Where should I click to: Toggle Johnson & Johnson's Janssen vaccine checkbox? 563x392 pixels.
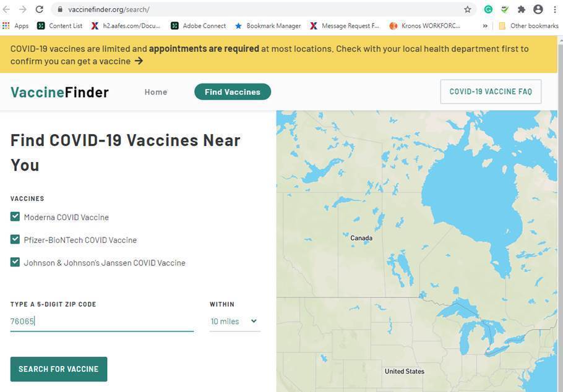coord(15,262)
